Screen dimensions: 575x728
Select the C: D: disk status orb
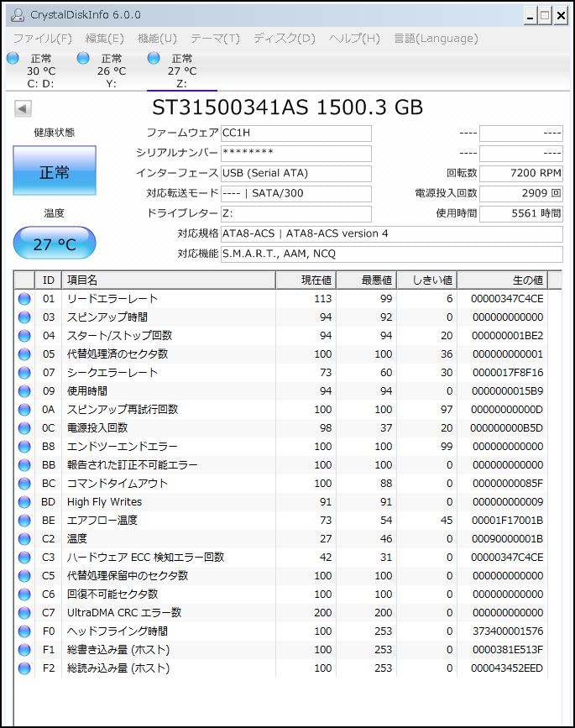point(13,59)
